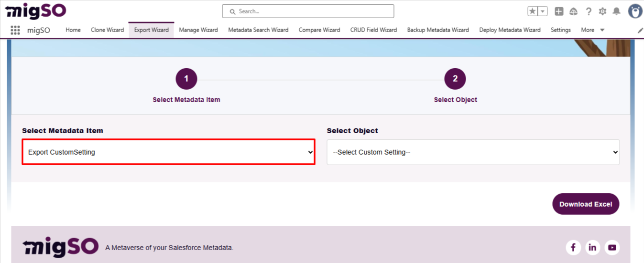The width and height of the screenshot is (644, 263).
Task: Open the App Launcher grid icon
Action: (x=15, y=30)
